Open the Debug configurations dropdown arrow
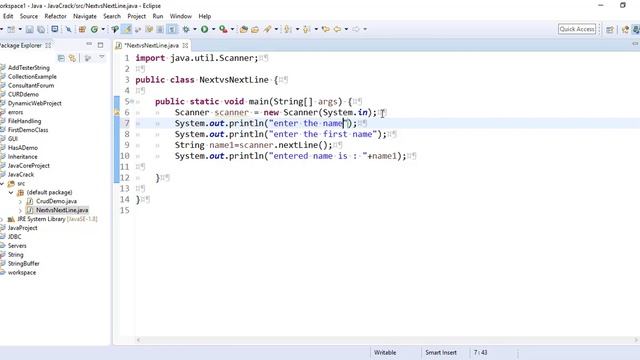The height and width of the screenshot is (360, 640). pos(195,29)
